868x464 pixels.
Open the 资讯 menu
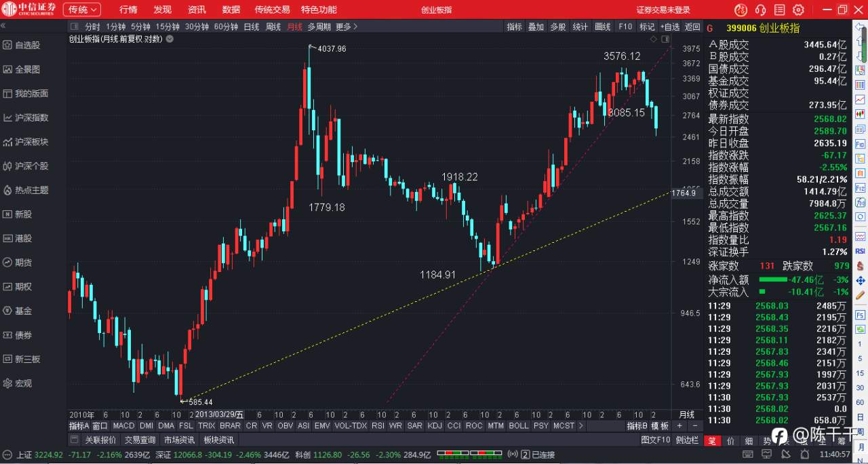click(197, 9)
